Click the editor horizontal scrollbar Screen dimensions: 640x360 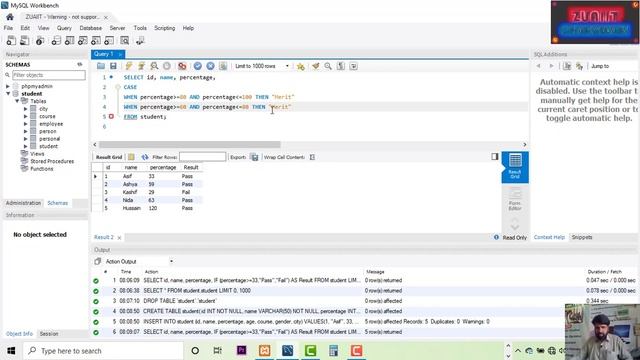[x=189, y=144]
